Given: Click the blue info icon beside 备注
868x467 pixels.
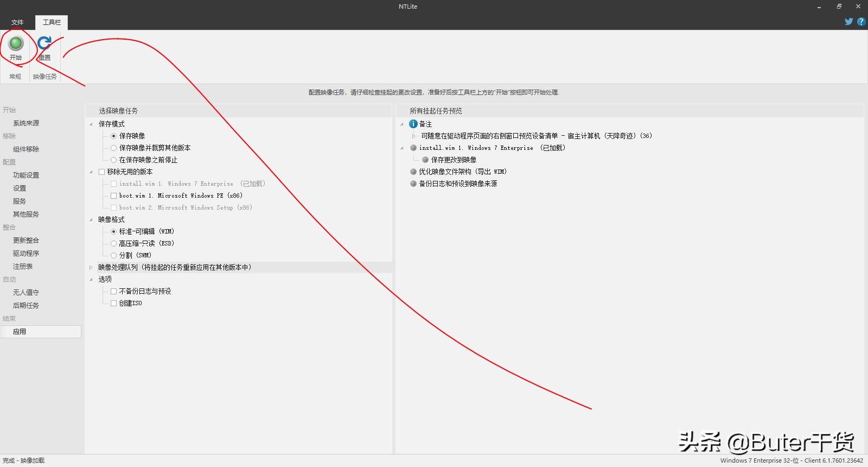Looking at the screenshot, I should pyautogui.click(x=413, y=124).
